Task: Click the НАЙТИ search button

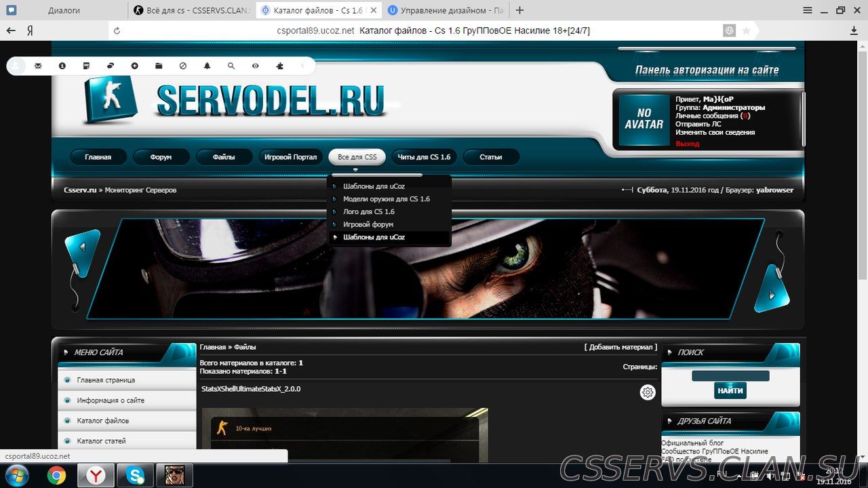Action: 730,390
